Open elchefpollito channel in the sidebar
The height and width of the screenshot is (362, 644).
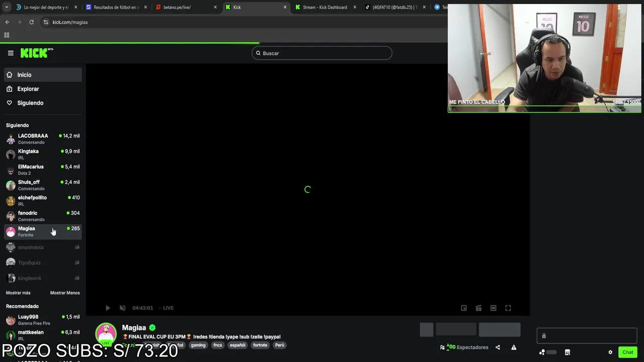tap(43, 201)
